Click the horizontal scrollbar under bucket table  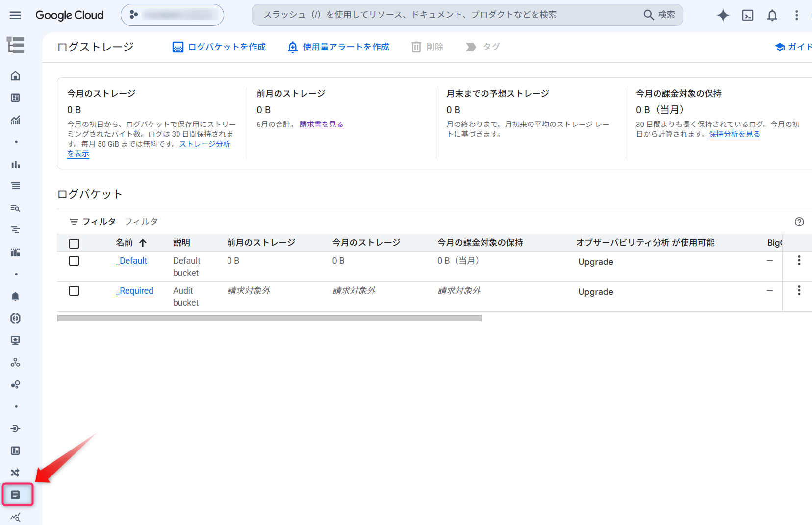269,318
